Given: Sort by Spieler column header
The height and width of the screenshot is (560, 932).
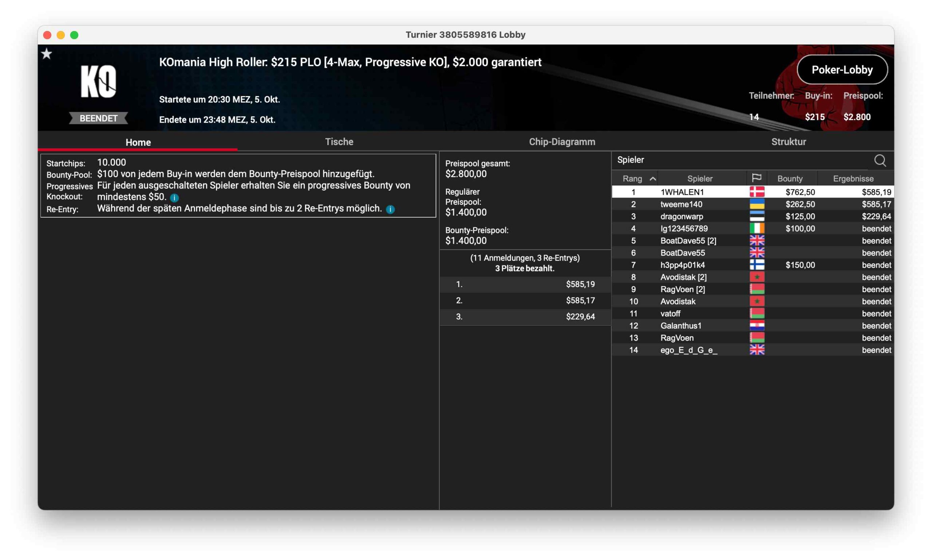Looking at the screenshot, I should [699, 179].
